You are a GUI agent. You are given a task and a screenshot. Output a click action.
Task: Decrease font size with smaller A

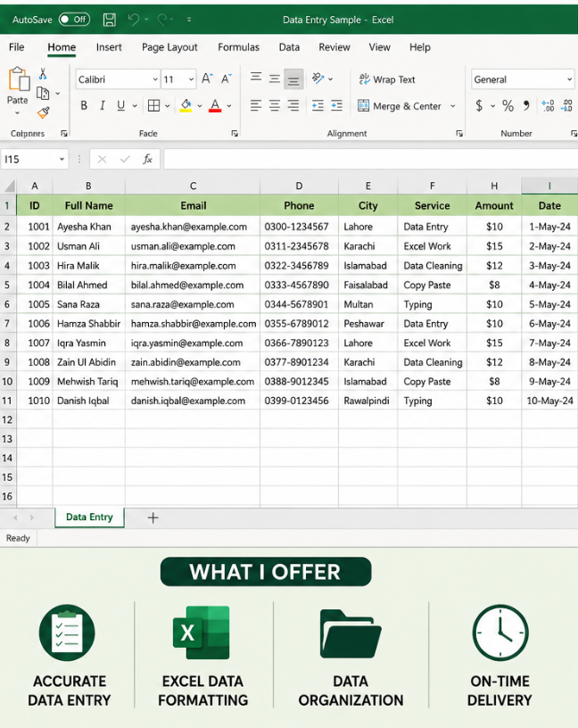coord(226,79)
